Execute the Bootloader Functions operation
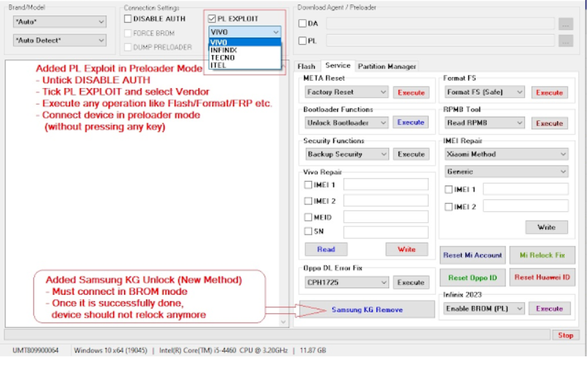 [411, 122]
